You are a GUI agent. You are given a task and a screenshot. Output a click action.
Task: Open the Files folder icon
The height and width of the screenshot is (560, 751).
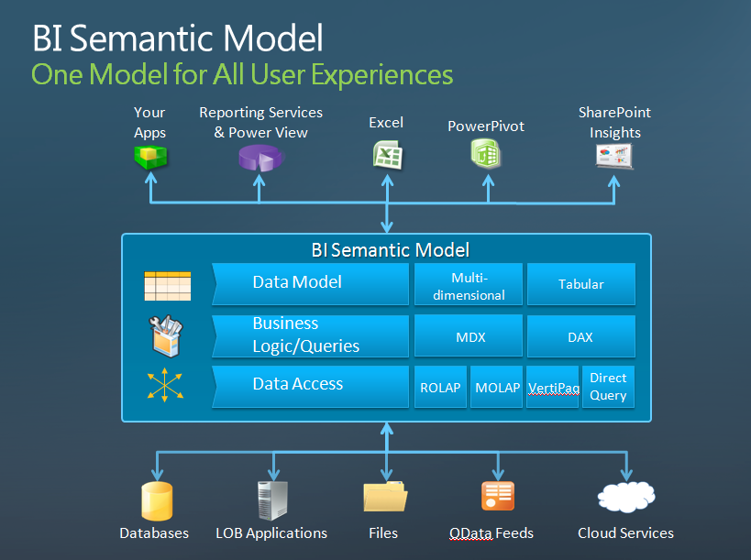(385, 497)
